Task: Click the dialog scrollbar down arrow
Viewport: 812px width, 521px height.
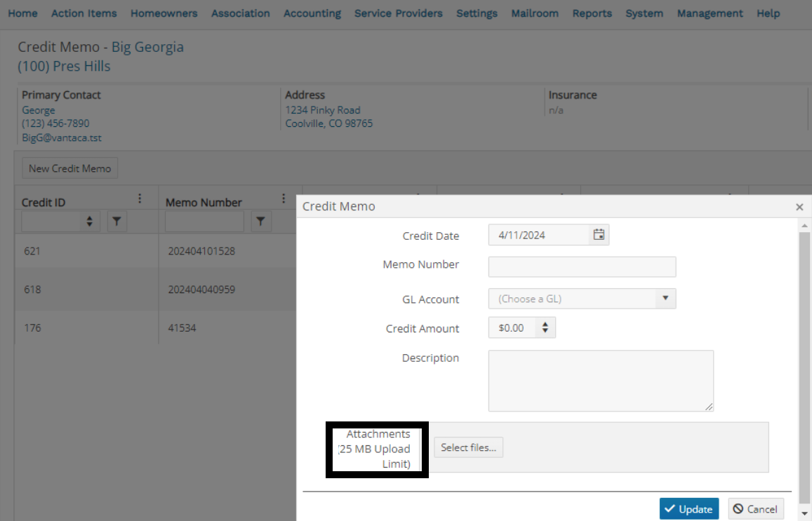Action: [x=804, y=514]
